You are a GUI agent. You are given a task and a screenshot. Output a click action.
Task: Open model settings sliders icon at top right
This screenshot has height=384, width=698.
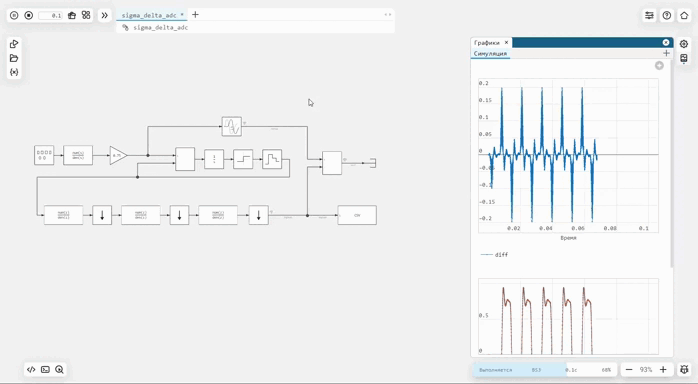pyautogui.click(x=649, y=16)
